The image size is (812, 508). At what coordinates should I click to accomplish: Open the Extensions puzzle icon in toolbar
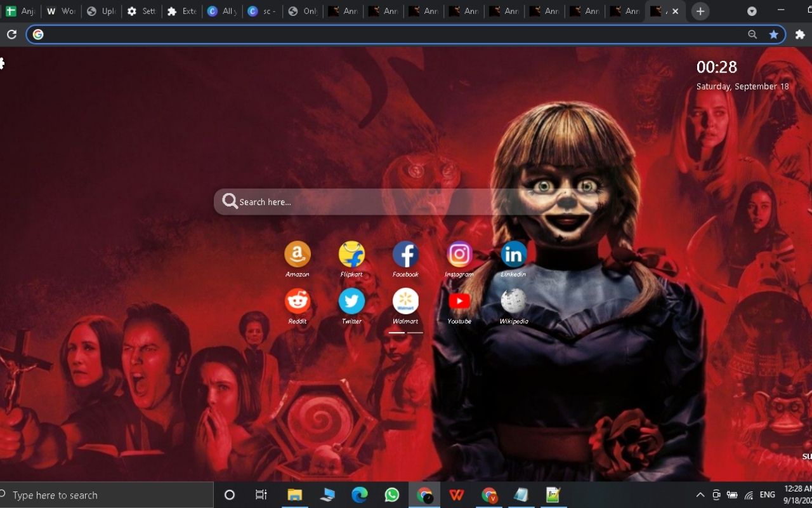coord(800,34)
